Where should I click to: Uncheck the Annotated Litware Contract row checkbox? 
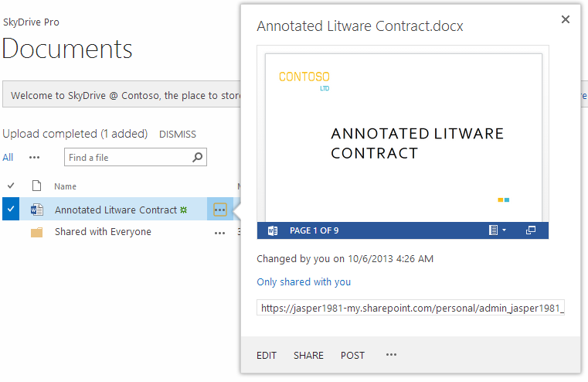tap(11, 209)
